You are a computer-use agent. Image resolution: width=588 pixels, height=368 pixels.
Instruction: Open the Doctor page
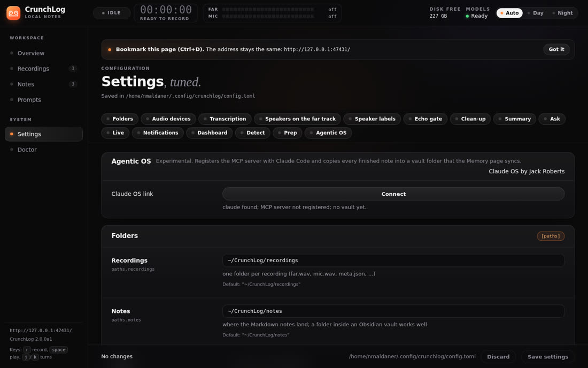44,150
